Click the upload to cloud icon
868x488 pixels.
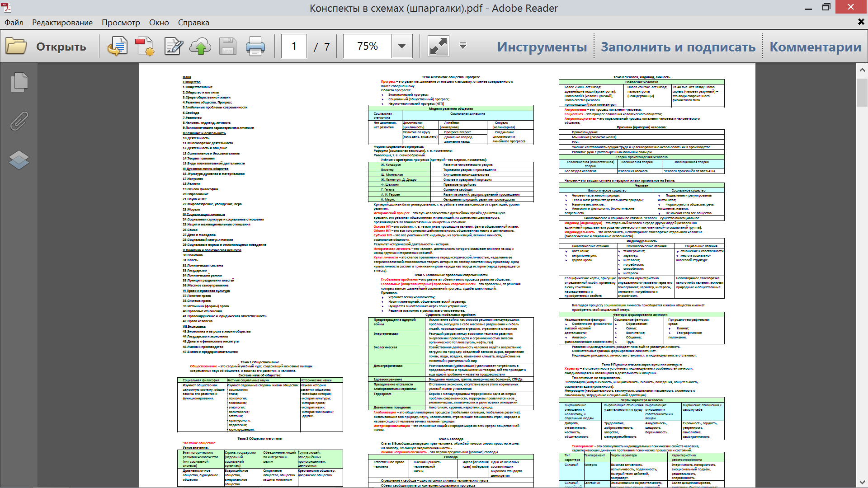coord(200,46)
